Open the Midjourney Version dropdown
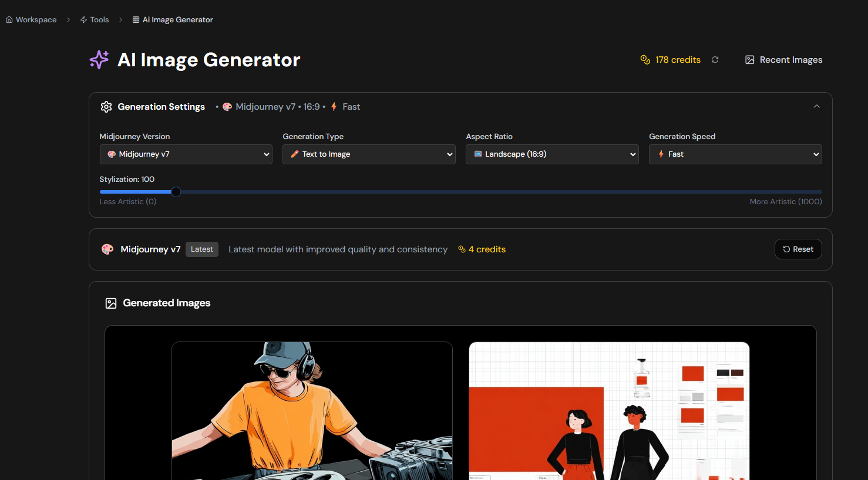Viewport: 868px width, 480px height. click(x=186, y=154)
